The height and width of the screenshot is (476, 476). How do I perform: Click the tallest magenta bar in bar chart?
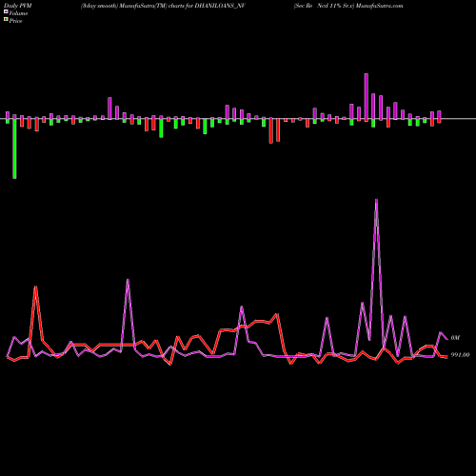pyautogui.click(x=367, y=96)
